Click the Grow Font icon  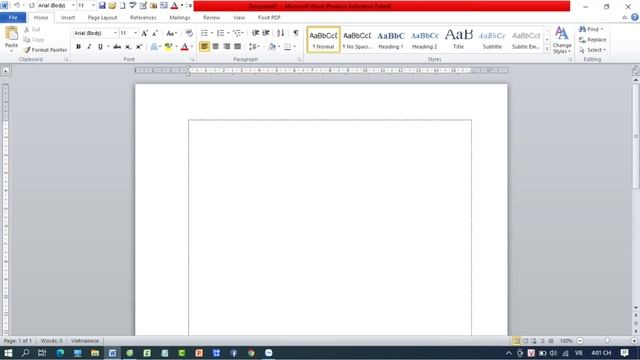click(x=144, y=33)
